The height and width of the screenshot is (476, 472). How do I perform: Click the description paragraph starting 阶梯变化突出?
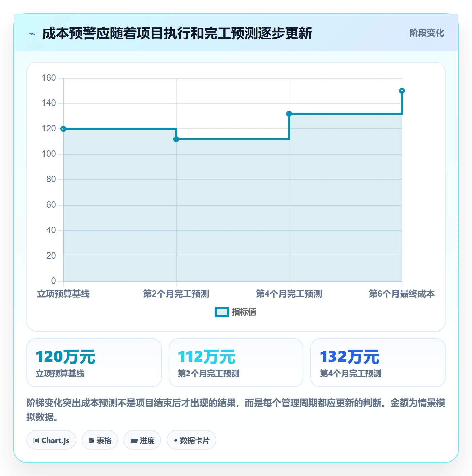236,410
